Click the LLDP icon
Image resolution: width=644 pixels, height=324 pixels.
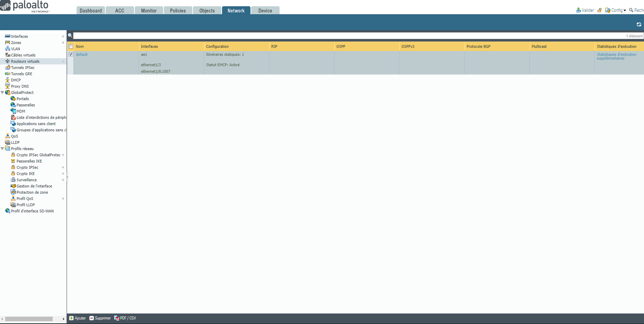[8, 142]
